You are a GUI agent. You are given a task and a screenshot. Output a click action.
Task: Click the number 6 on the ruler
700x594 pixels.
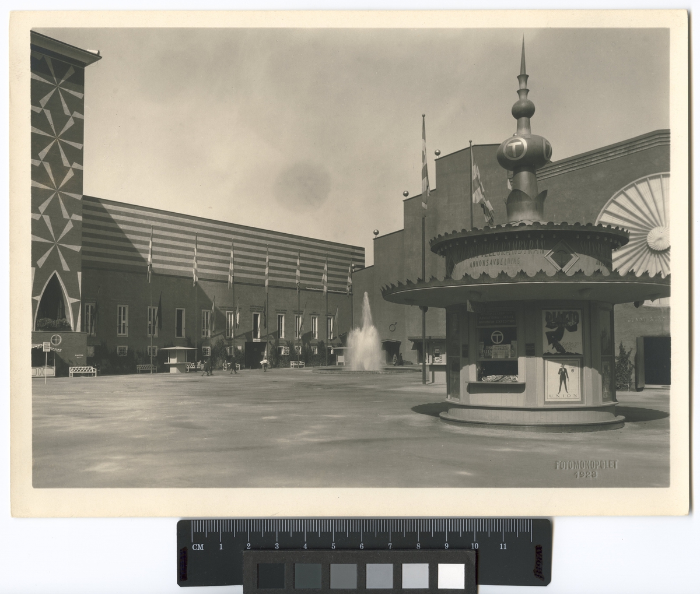coord(361,547)
